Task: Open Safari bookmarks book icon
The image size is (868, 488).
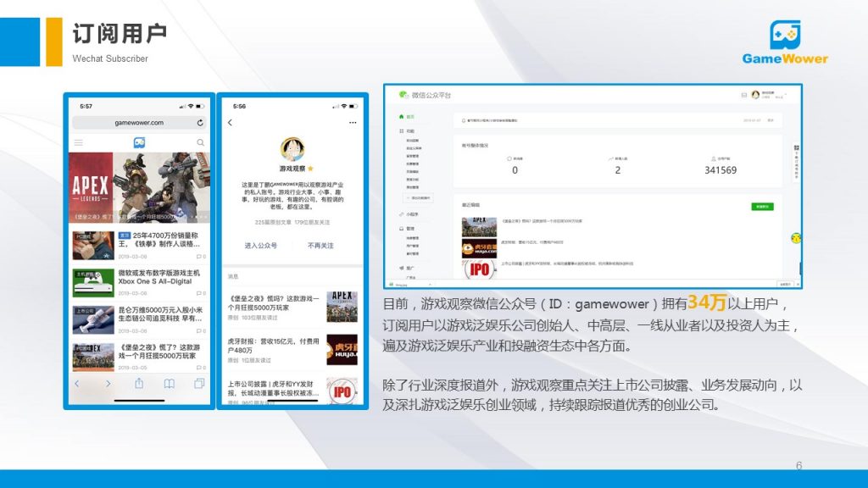Action: coord(170,384)
